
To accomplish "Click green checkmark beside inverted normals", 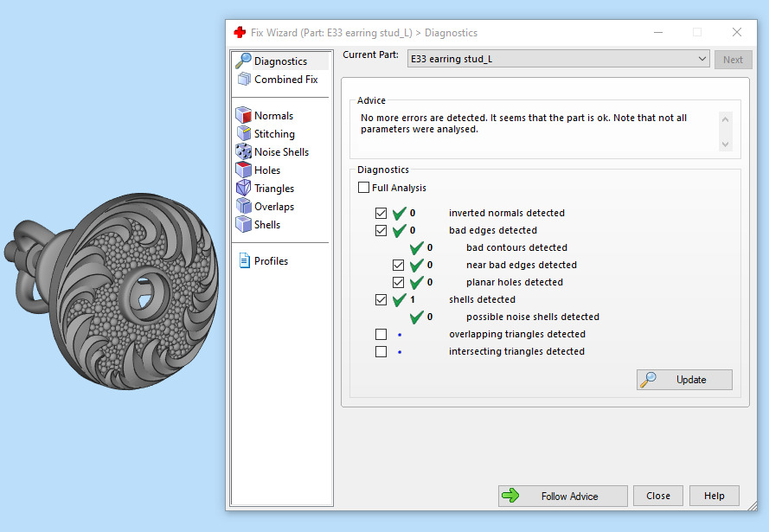I will point(400,214).
